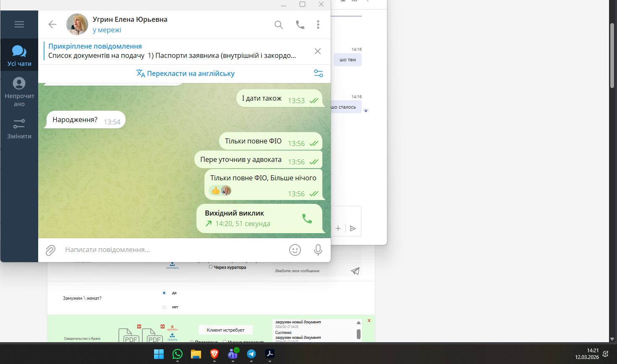Open the emoji picker smiley

pos(295,250)
